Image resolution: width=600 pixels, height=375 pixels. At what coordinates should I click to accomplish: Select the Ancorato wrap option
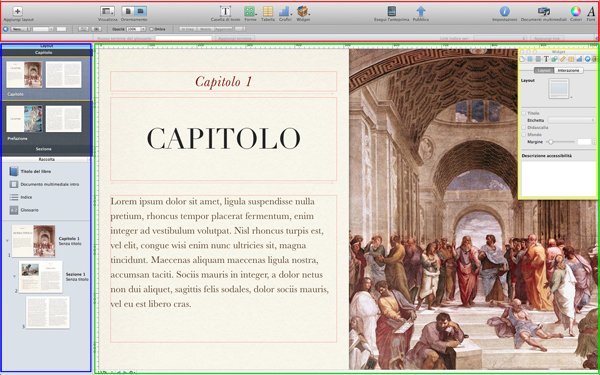tap(223, 29)
